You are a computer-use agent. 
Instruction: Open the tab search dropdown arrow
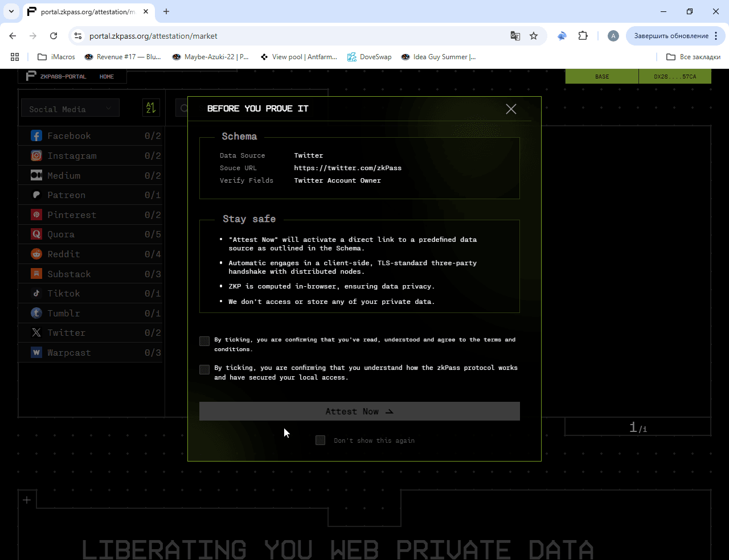point(11,11)
